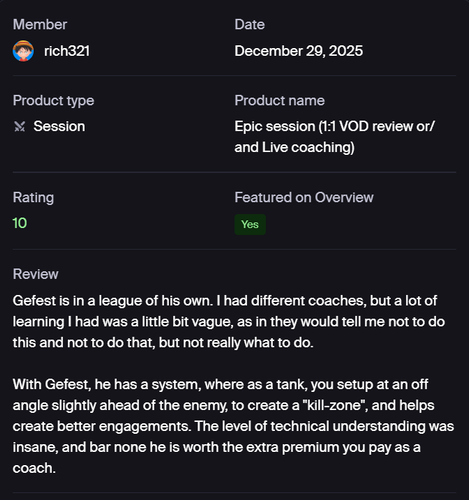Click the Date field label
Viewport: 469px width, 500px height.
250,25
